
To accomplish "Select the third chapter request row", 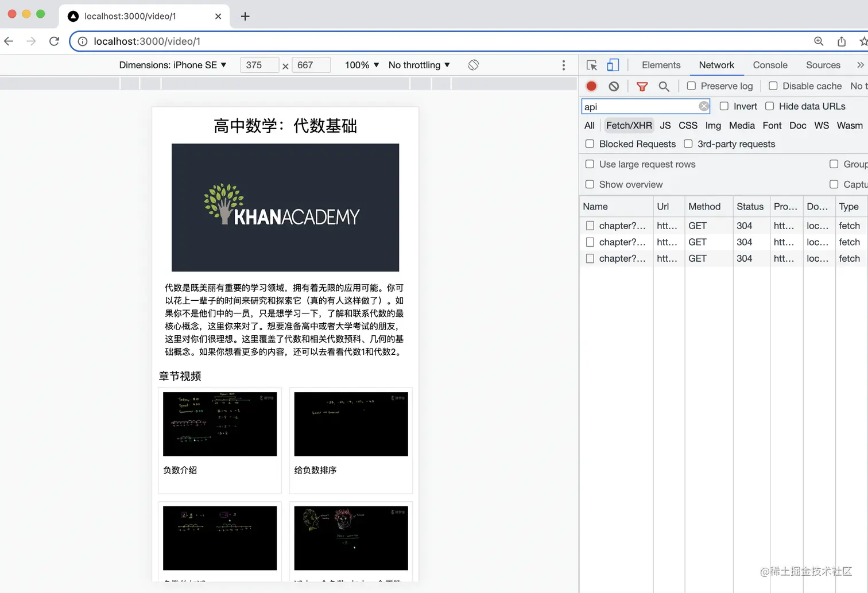I will [x=723, y=258].
